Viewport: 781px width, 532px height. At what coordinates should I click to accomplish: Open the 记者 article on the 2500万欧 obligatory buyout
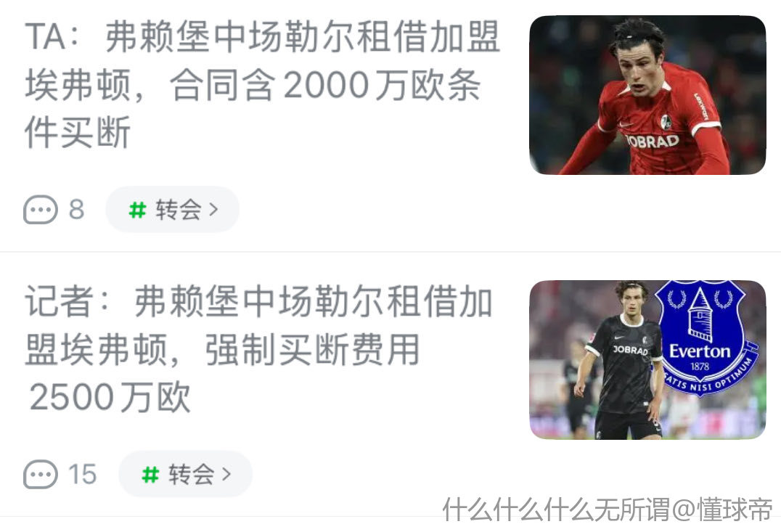tap(259, 348)
